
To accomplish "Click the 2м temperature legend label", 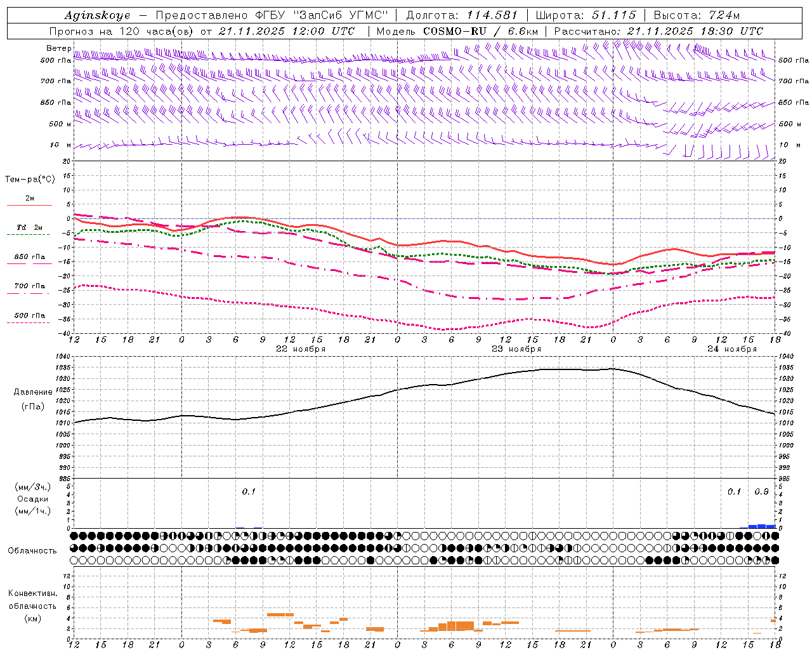I will (x=30, y=199).
